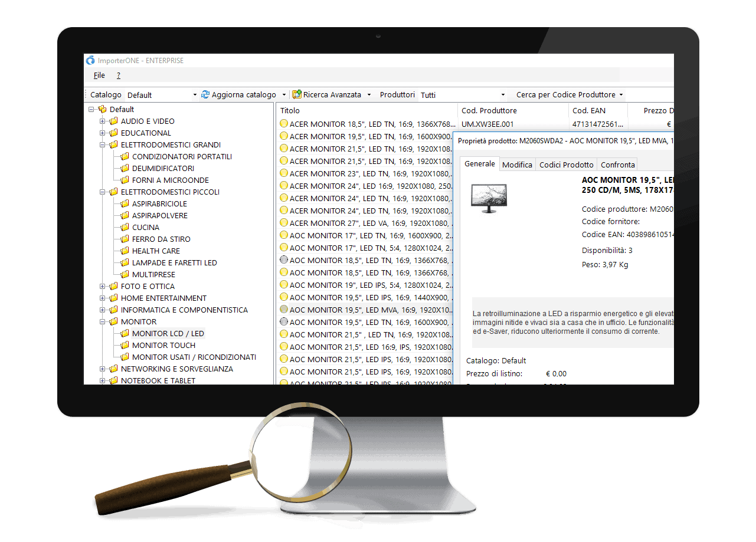Sort by the Titolo column header
The height and width of the screenshot is (542, 756).
(x=367, y=110)
